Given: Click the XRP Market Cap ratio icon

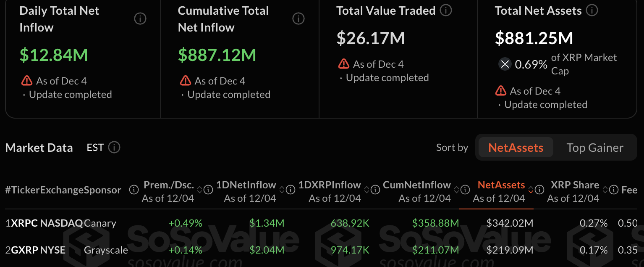Looking at the screenshot, I should click(x=504, y=64).
